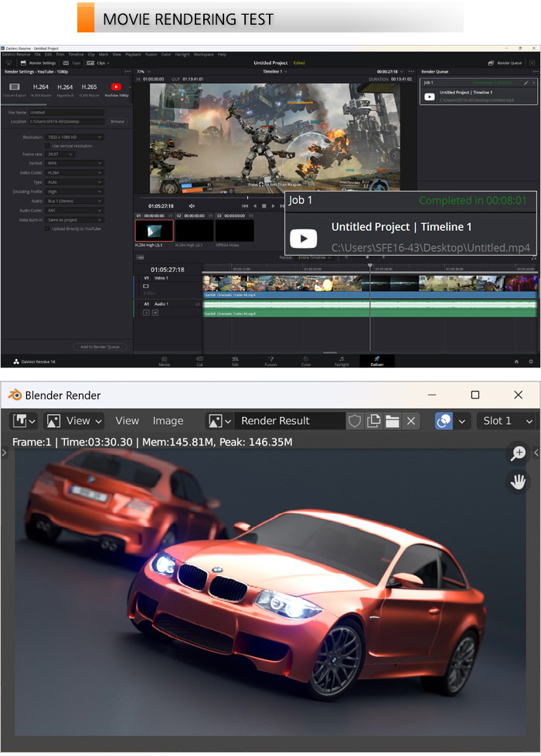The image size is (541, 756).
Task: Click the play reverse button
Action: 255,206
